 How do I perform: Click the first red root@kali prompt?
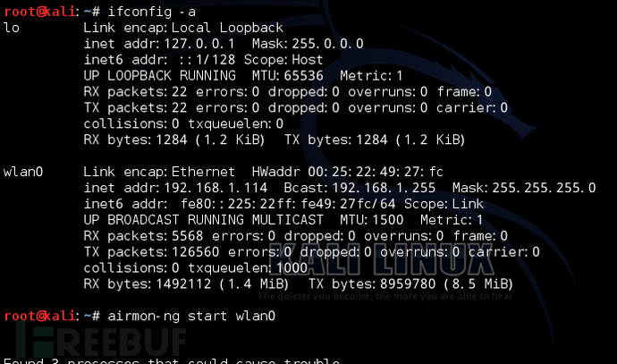39,12
